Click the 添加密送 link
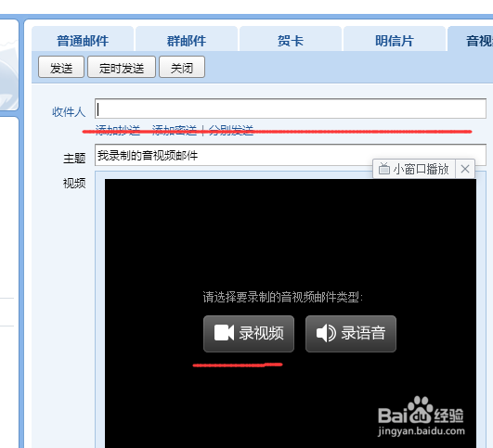 pyautogui.click(x=175, y=130)
